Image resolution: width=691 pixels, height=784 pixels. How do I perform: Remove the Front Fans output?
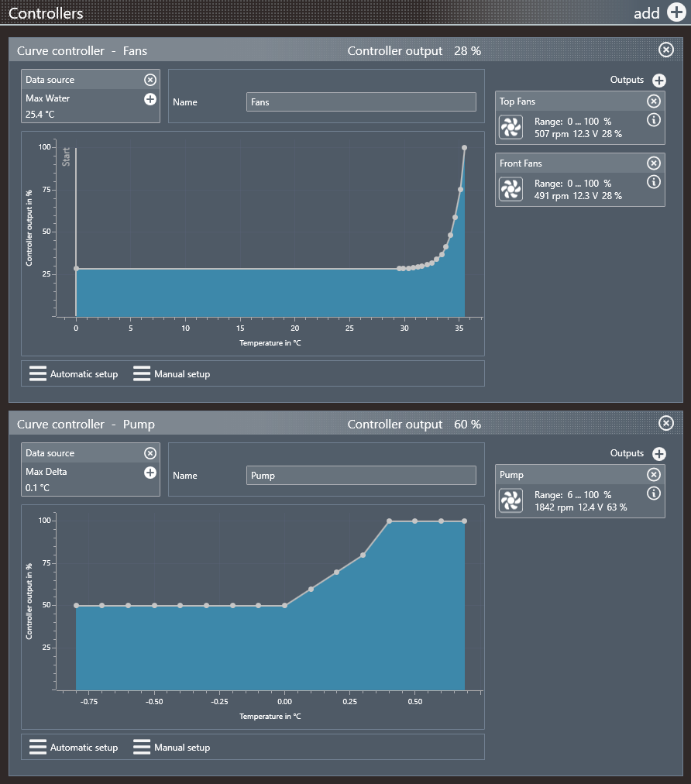[654, 163]
